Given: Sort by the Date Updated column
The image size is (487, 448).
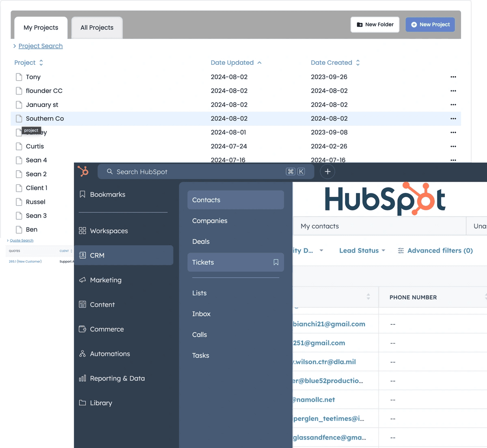Looking at the screenshot, I should 236,62.
